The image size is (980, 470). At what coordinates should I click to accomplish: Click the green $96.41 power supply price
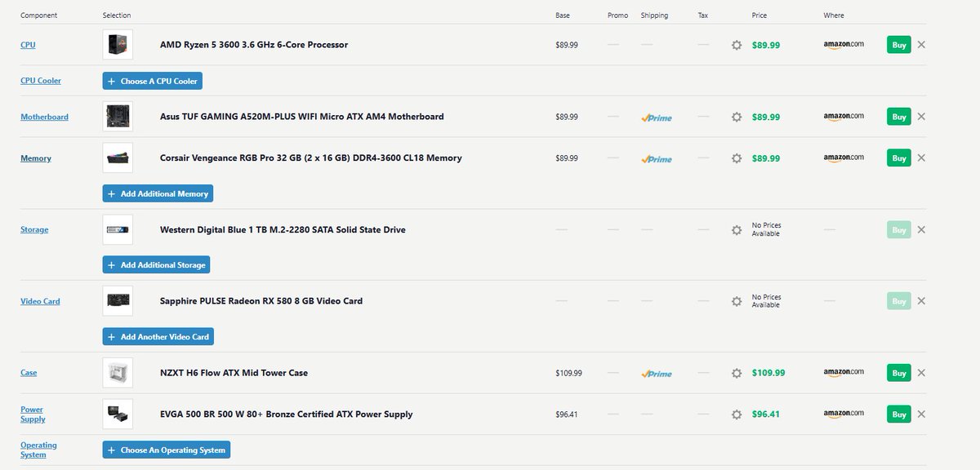pyautogui.click(x=766, y=415)
